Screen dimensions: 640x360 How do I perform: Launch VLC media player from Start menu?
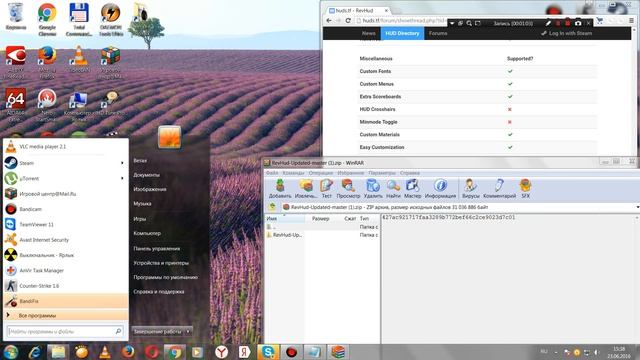pyautogui.click(x=66, y=147)
